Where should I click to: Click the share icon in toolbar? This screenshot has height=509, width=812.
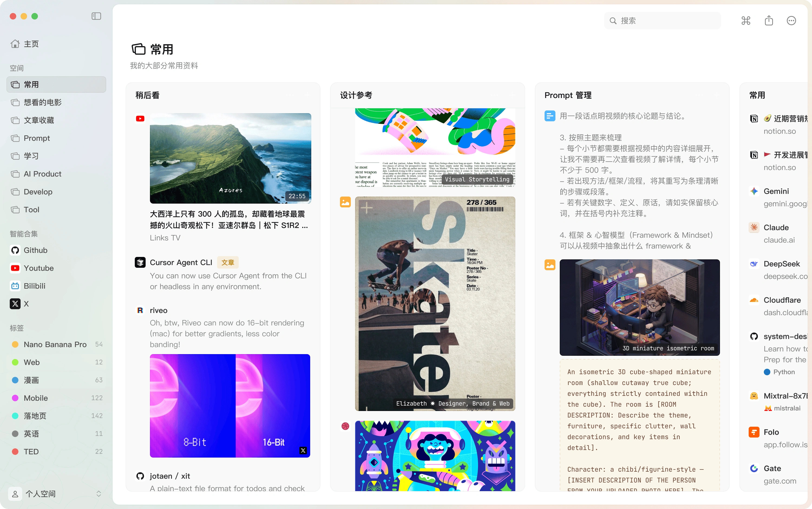coord(769,21)
